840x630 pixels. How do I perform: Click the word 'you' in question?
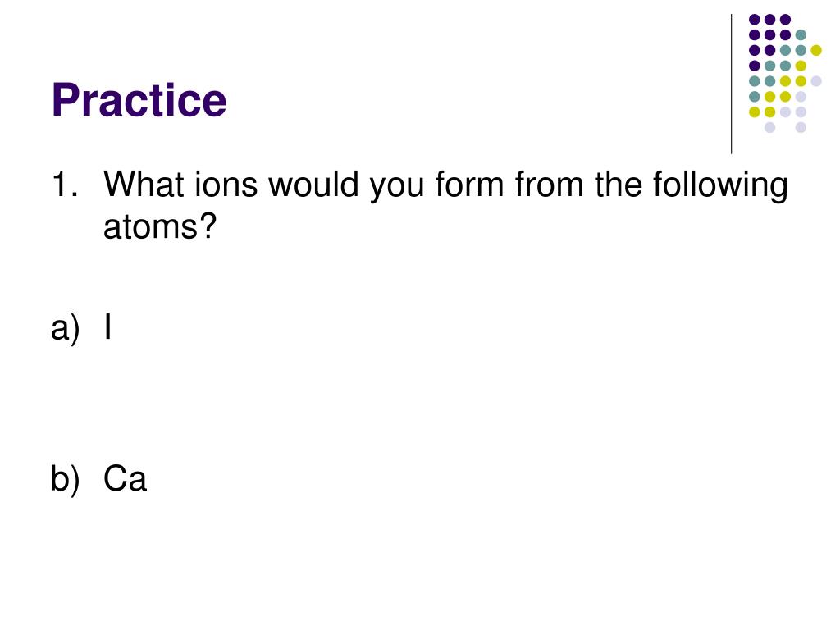(x=396, y=188)
